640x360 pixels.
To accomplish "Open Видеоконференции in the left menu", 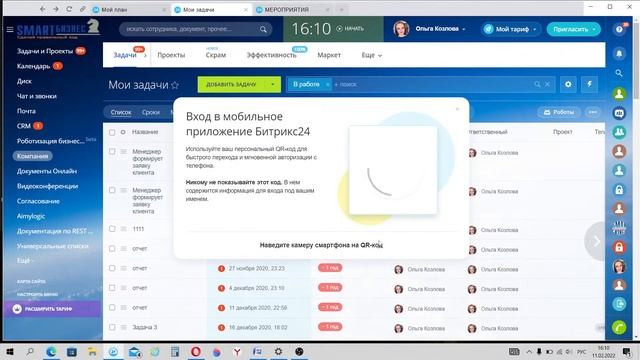I will click(47, 186).
